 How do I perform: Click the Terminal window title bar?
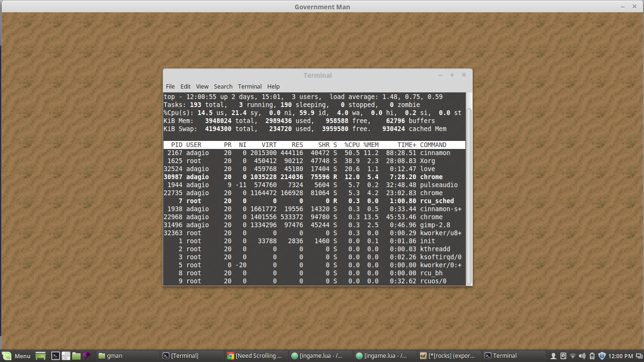coord(317,75)
